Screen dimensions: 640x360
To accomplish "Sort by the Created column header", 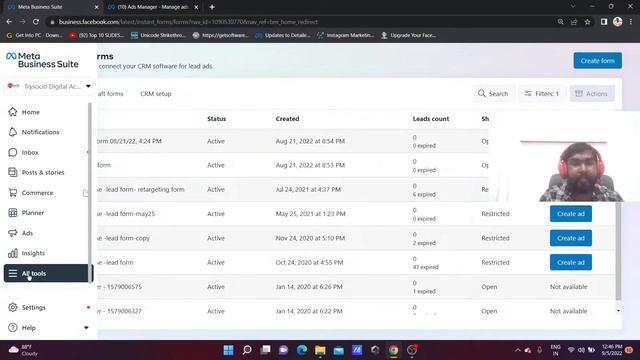I will [287, 119].
